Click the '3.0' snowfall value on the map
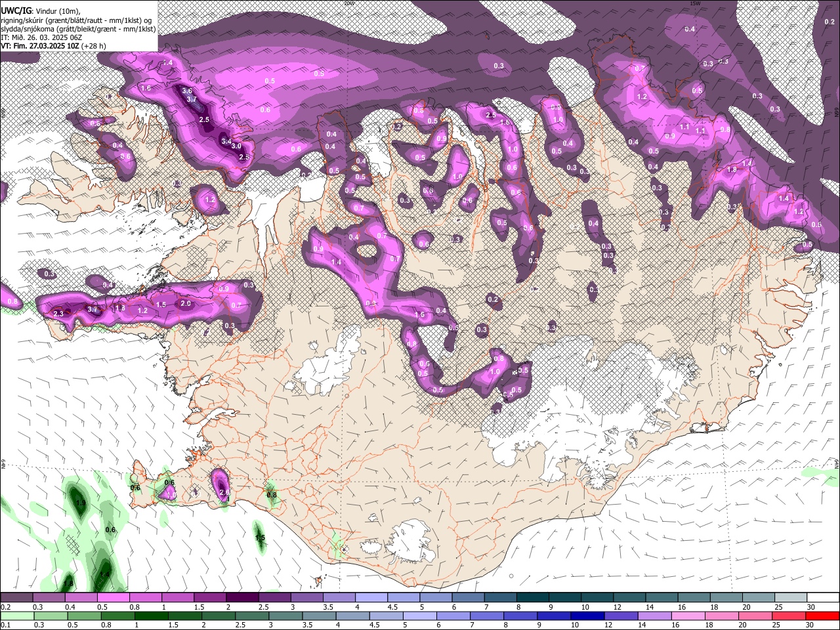 pos(236,146)
